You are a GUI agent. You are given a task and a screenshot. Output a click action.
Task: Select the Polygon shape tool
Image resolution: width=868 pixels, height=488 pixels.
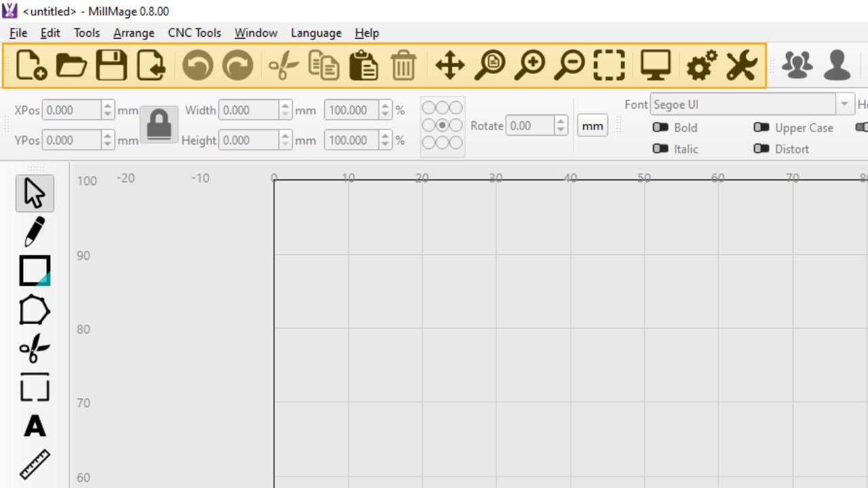[x=35, y=310]
